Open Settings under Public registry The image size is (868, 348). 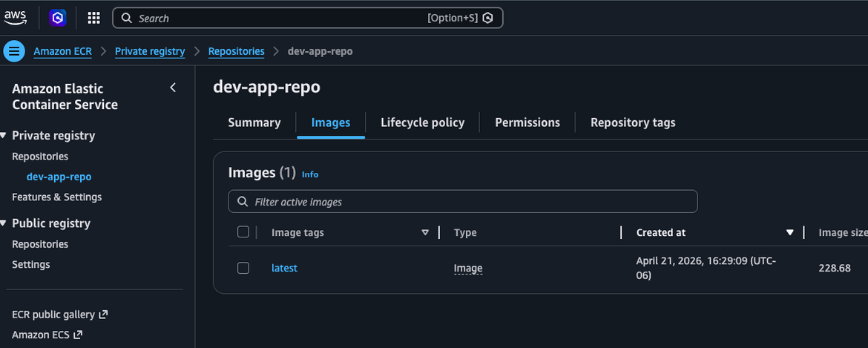coord(31,264)
